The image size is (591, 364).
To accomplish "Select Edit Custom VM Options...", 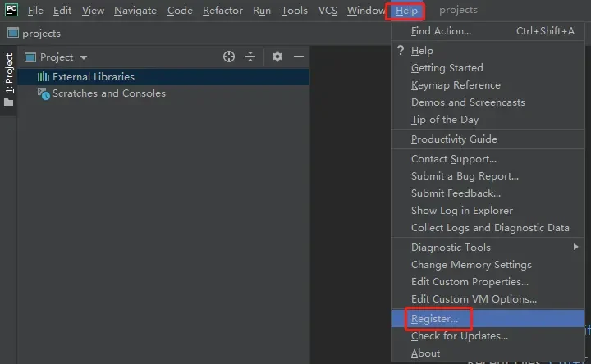I will pos(474,299).
